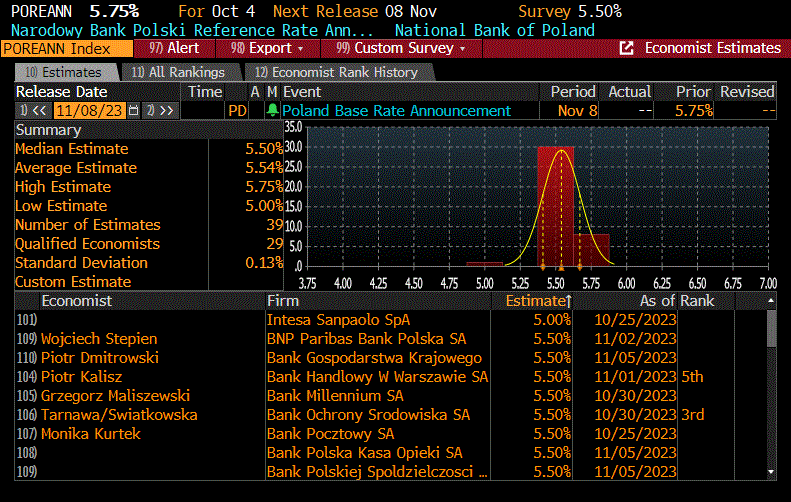Sort by Estimate column header

(x=538, y=301)
